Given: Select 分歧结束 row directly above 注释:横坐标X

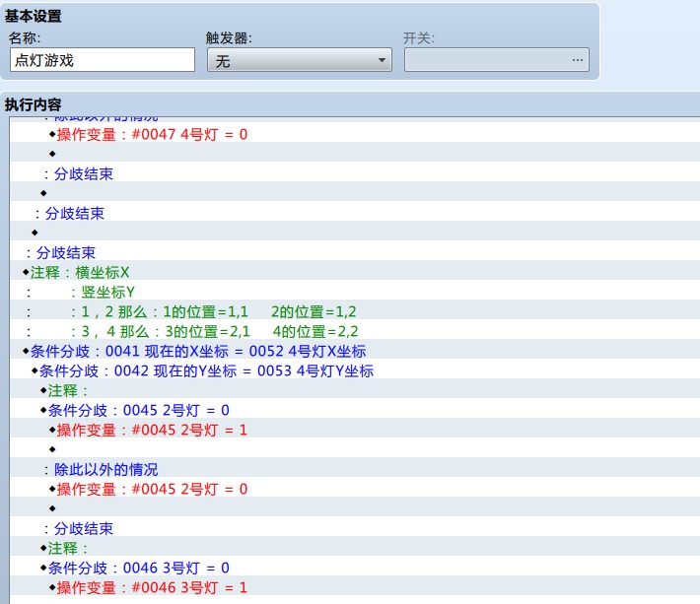Looking at the screenshot, I should coord(355,252).
